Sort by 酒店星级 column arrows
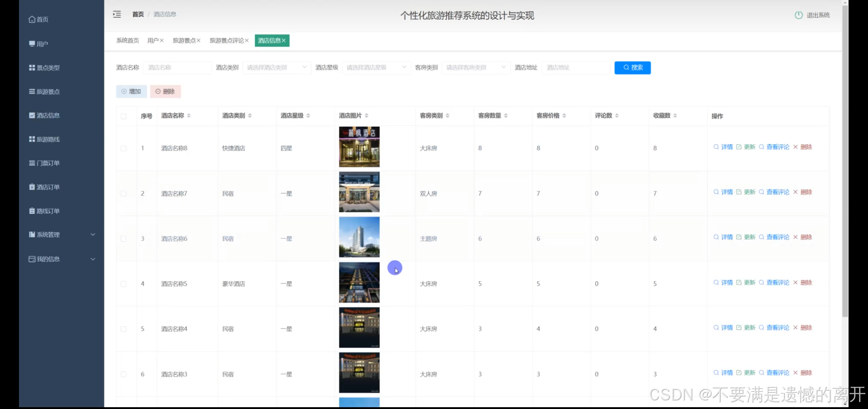The width and height of the screenshot is (868, 409). 308,116
